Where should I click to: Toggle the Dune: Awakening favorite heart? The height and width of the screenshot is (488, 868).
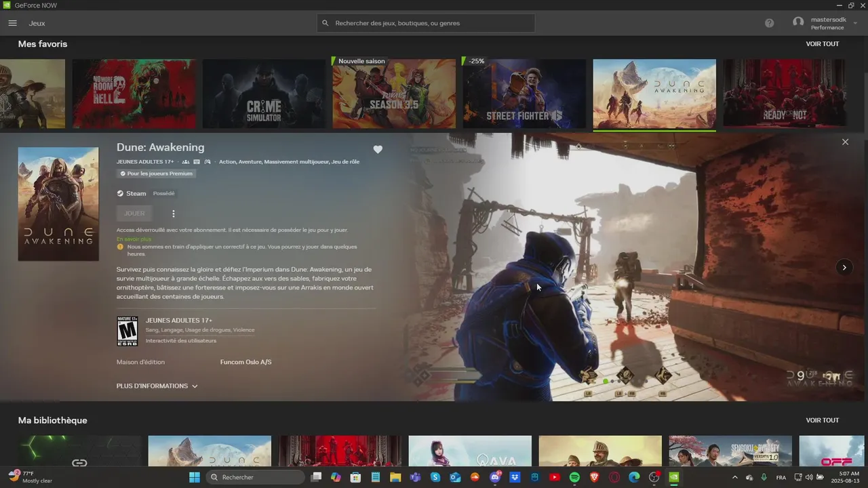pos(378,149)
